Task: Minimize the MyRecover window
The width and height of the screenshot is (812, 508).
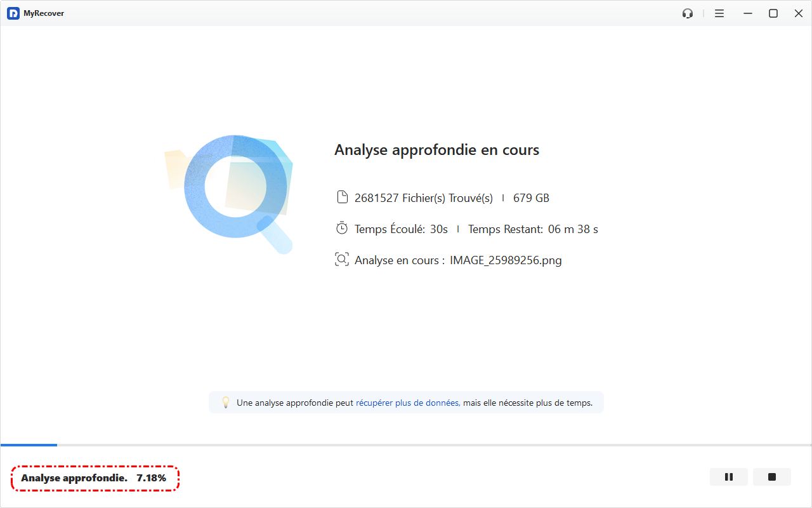Action: point(748,13)
